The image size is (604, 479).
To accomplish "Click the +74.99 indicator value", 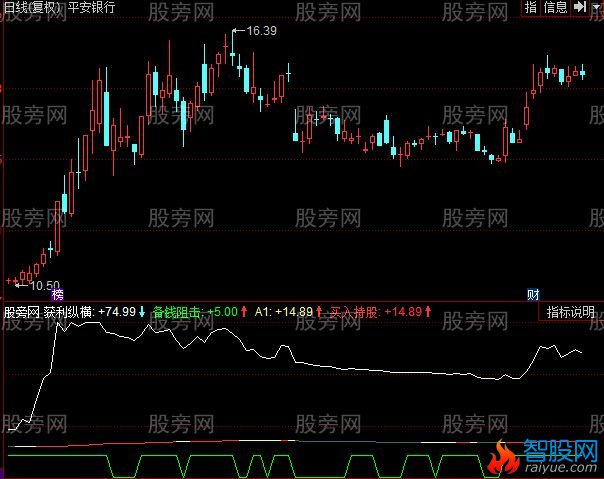I will tap(117, 311).
